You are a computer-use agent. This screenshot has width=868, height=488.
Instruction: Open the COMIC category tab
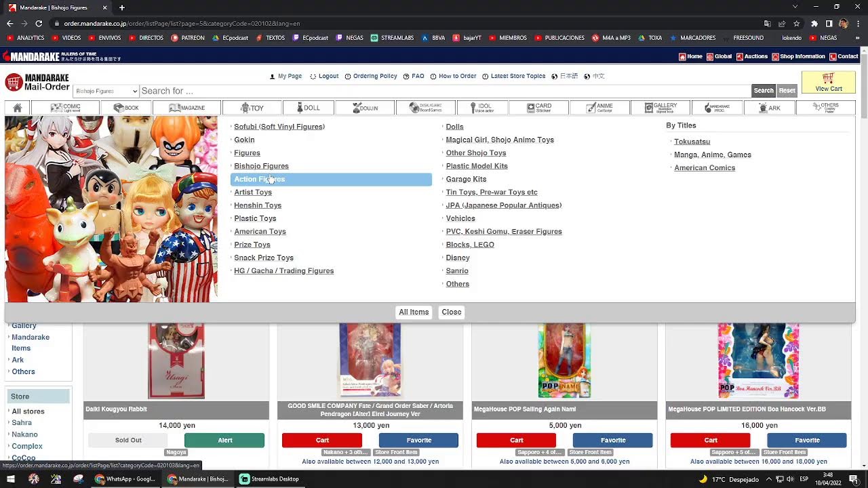[x=65, y=108]
